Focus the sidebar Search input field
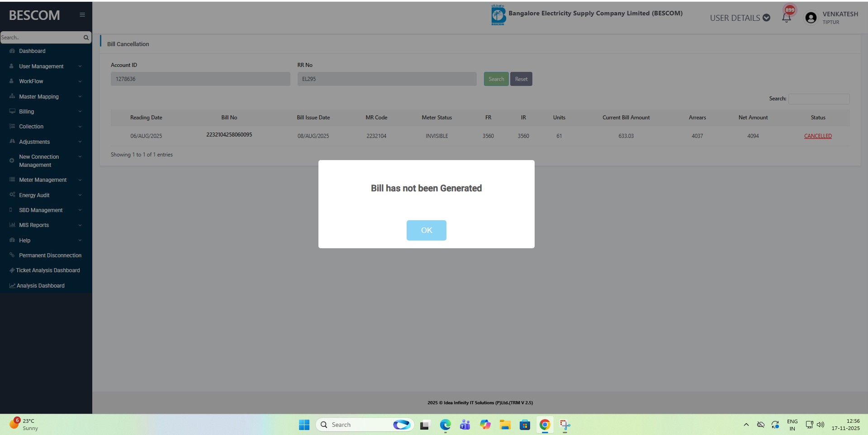The height and width of the screenshot is (435, 868). point(41,38)
